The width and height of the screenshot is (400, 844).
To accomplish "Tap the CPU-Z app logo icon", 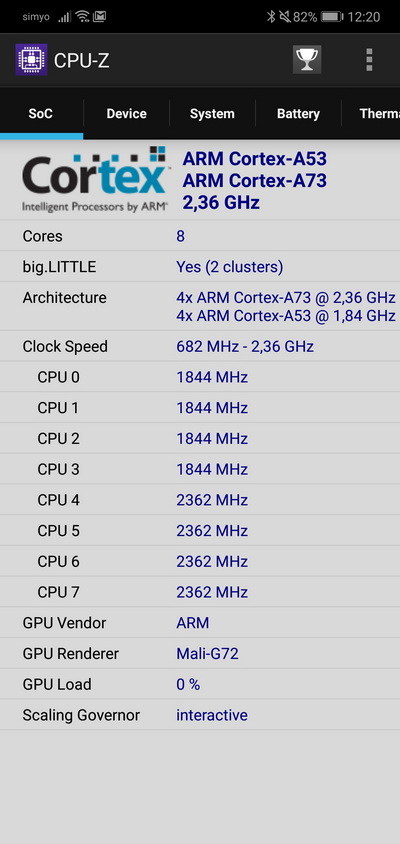I will click(x=31, y=60).
